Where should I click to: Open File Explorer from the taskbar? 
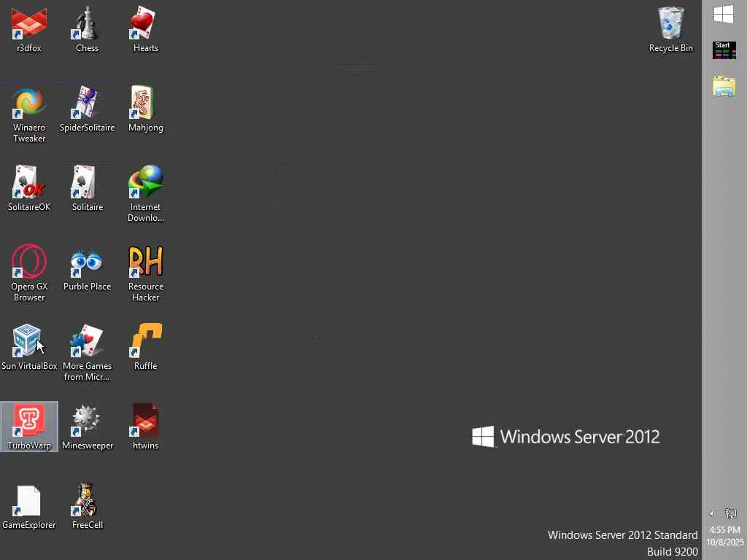(x=724, y=87)
